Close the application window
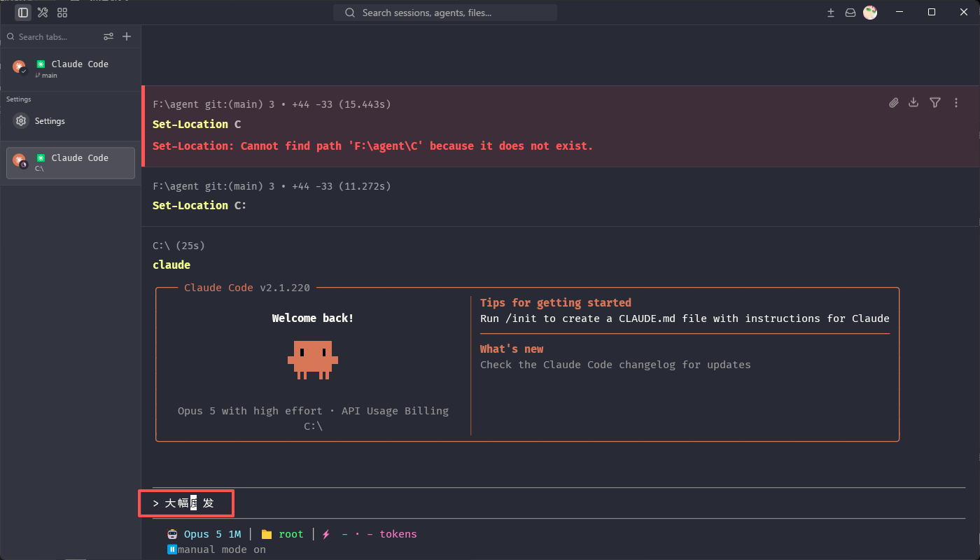980x560 pixels. (x=962, y=12)
